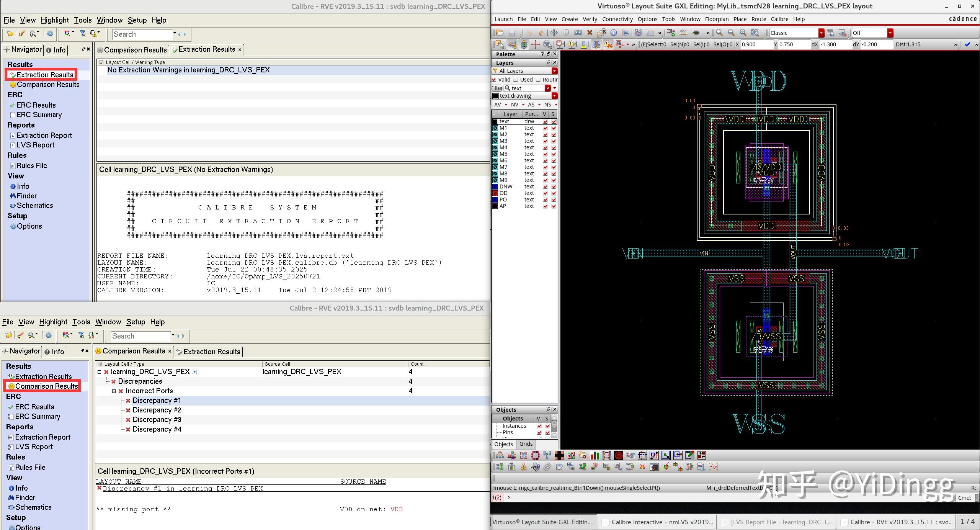The image size is (980, 530).
Task: Open a file from the Virtuoso toolbar
Action: tap(500, 33)
